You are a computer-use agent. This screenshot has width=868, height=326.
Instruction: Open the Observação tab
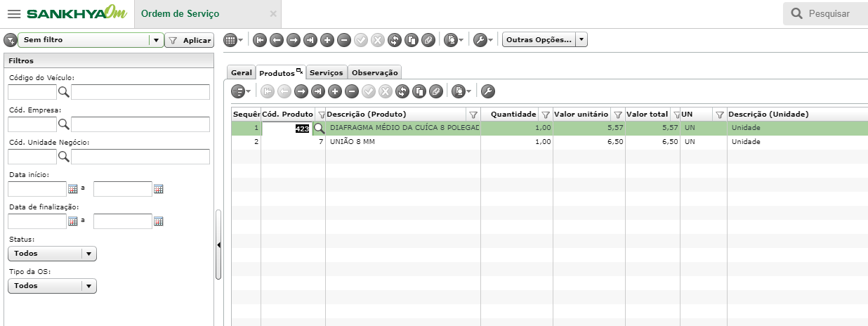375,72
